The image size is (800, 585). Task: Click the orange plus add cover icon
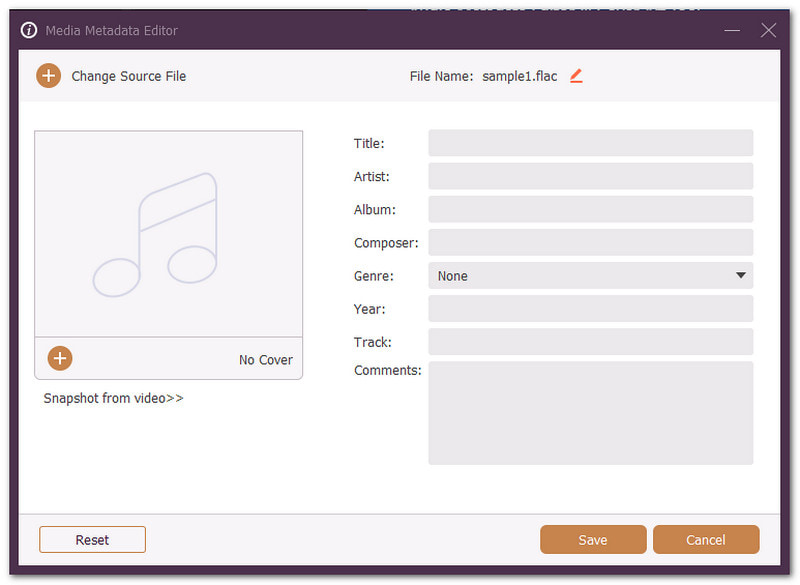[60, 358]
